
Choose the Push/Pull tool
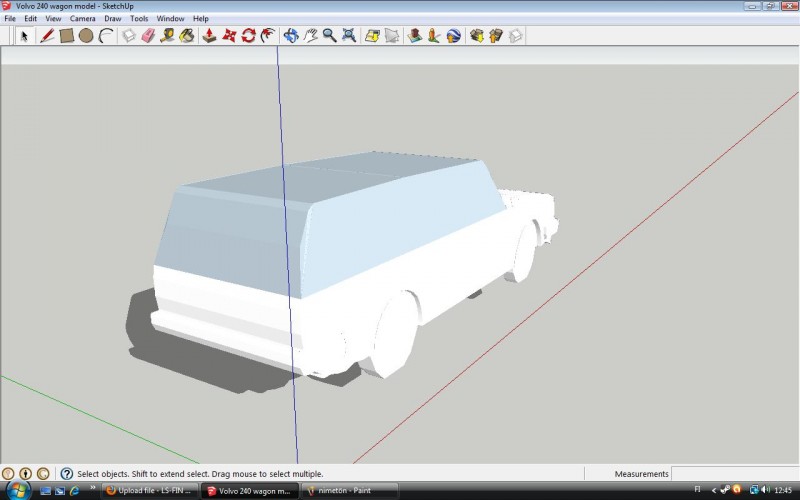click(x=209, y=36)
